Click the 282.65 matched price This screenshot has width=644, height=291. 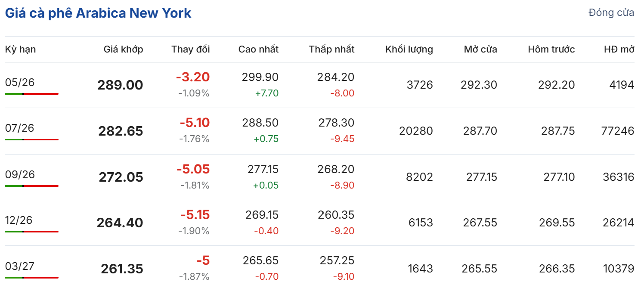click(120, 131)
